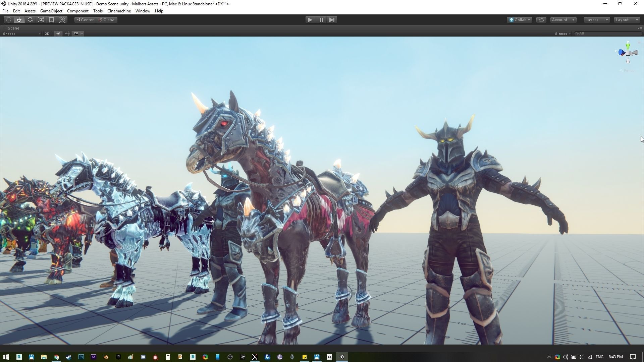Open the volume control in tray

coord(581,357)
